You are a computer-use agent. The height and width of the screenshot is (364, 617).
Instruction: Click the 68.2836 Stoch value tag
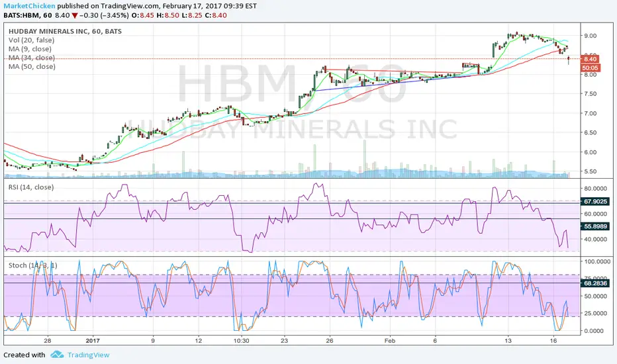pos(595,283)
